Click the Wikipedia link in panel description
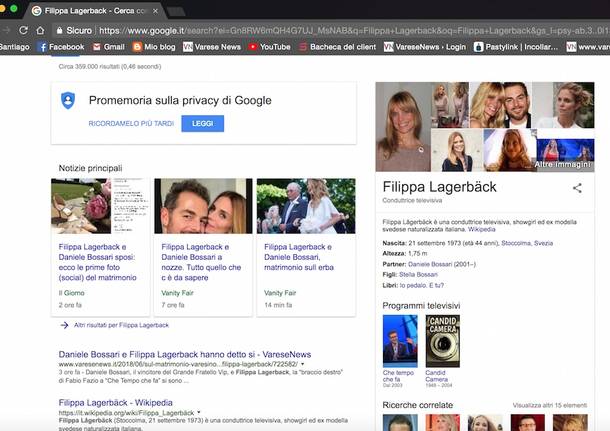Image resolution: width=610 pixels, height=431 pixels. pyautogui.click(x=482, y=230)
